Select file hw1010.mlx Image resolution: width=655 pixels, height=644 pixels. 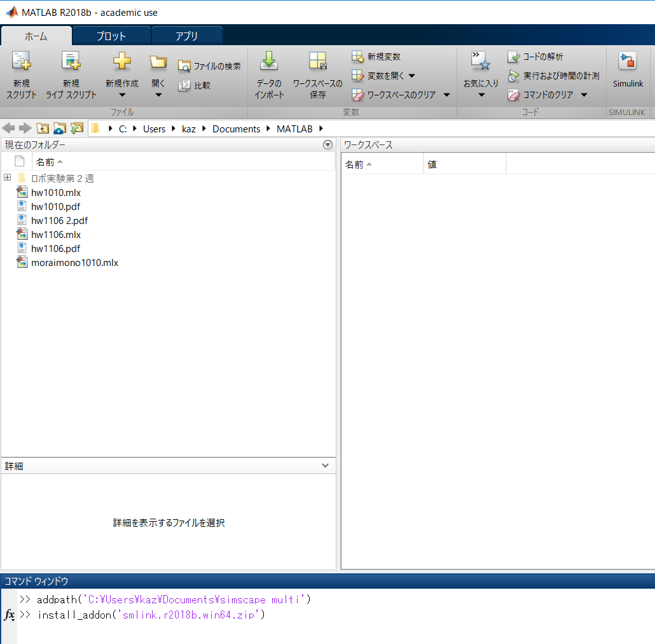[56, 193]
